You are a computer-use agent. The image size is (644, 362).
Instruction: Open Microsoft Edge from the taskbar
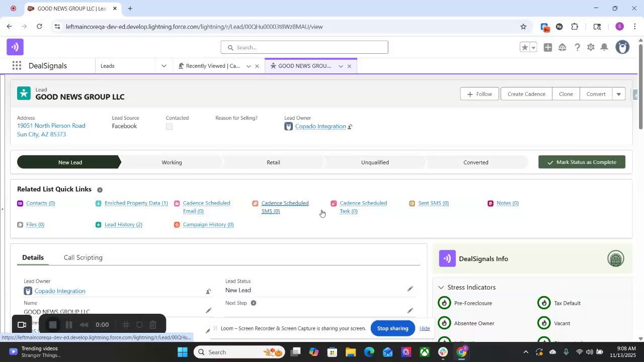[x=369, y=352]
